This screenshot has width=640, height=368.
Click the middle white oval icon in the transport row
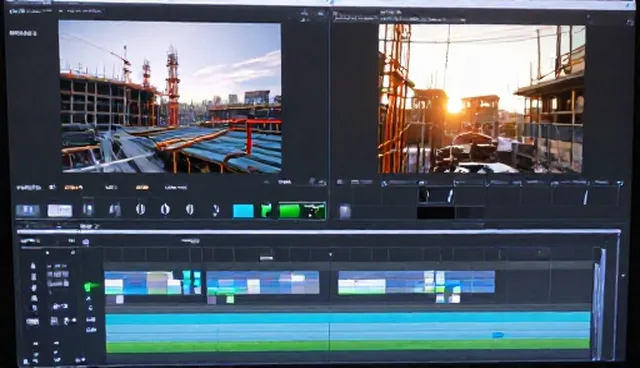[165, 209]
